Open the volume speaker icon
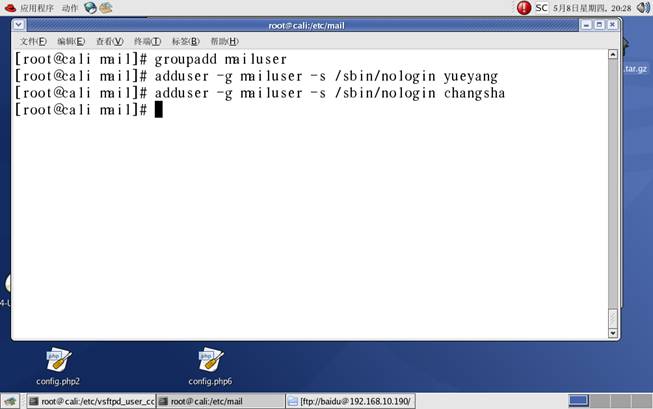Viewport: 653px width, 409px height. [643, 7]
